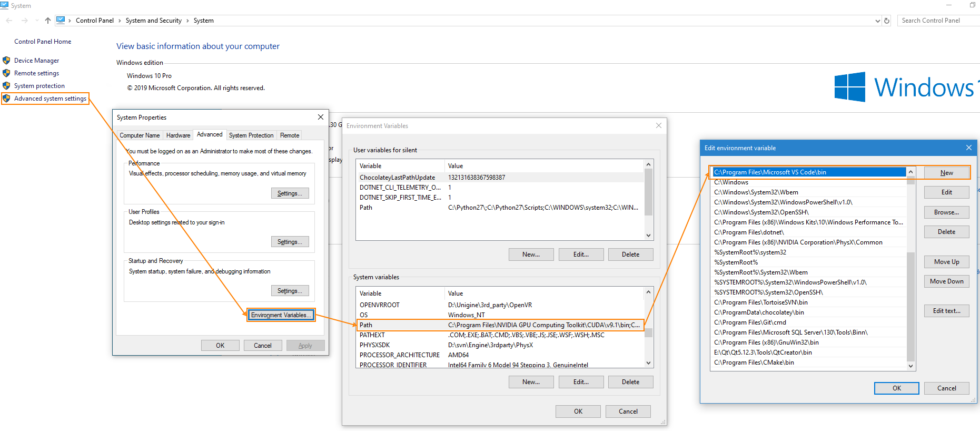The height and width of the screenshot is (431, 980).
Task: Open Advanced system settings link
Action: [50, 99]
